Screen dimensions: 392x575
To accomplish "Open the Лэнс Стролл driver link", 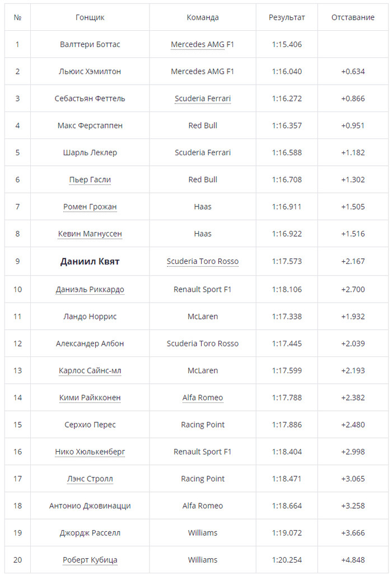I will tap(90, 479).
